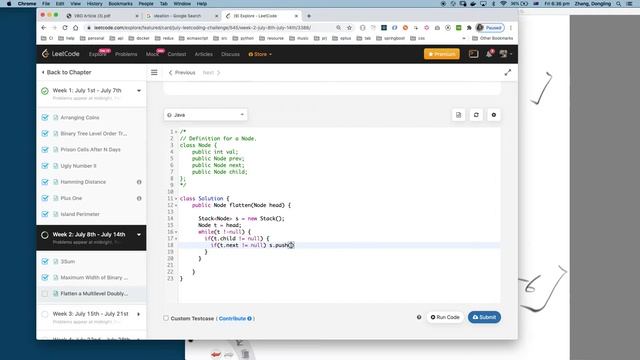Collapse Week 1 with its arrow
Viewport: 640px width, 360px height.
click(139, 91)
